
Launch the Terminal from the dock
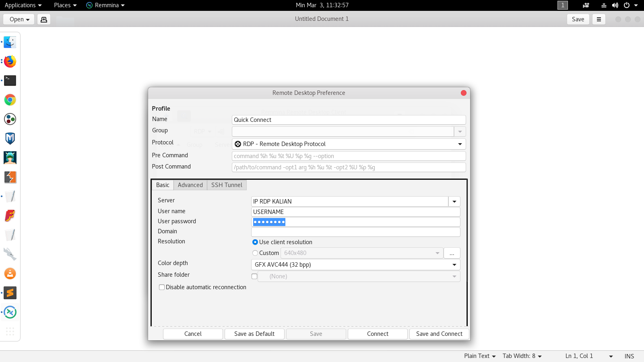pyautogui.click(x=10, y=80)
